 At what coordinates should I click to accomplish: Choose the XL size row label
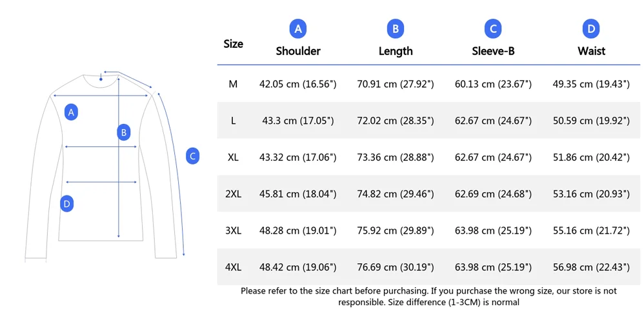click(x=233, y=157)
